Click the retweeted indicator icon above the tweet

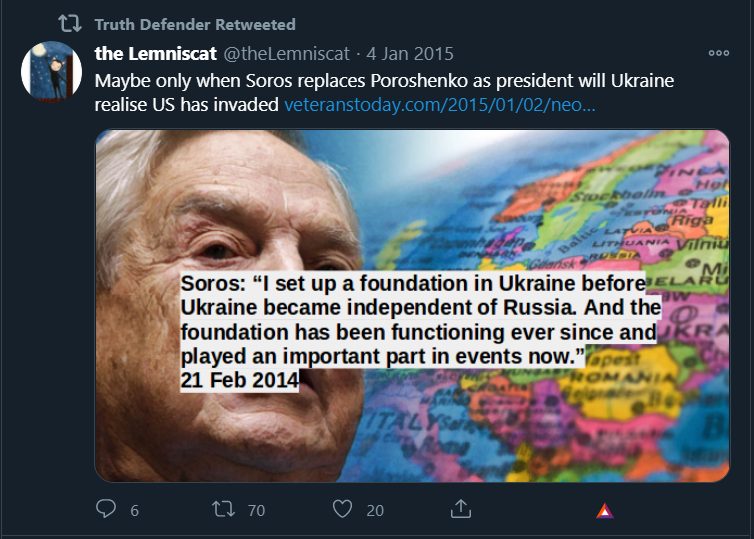[68, 23]
